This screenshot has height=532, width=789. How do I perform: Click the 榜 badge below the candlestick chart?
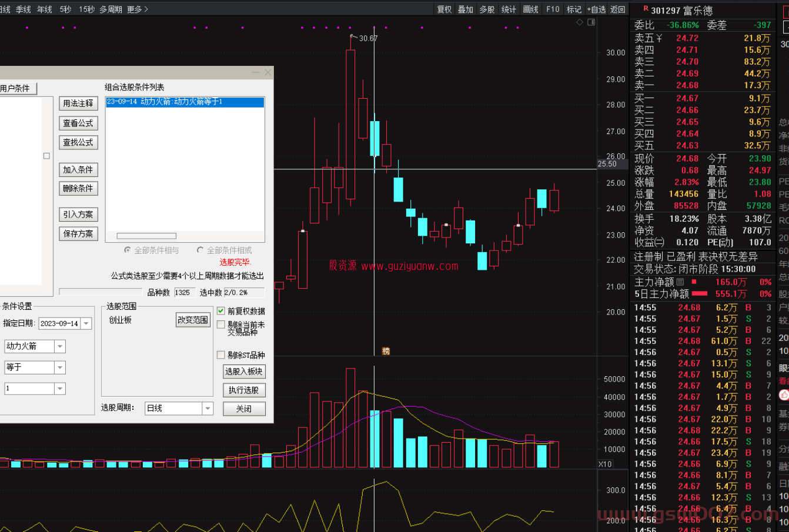386,351
